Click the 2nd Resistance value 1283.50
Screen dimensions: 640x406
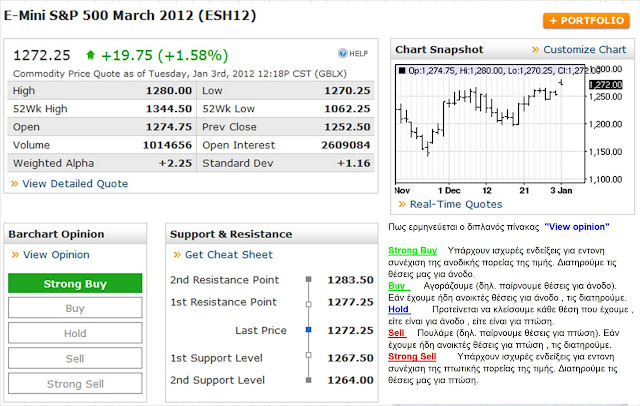coord(350,280)
